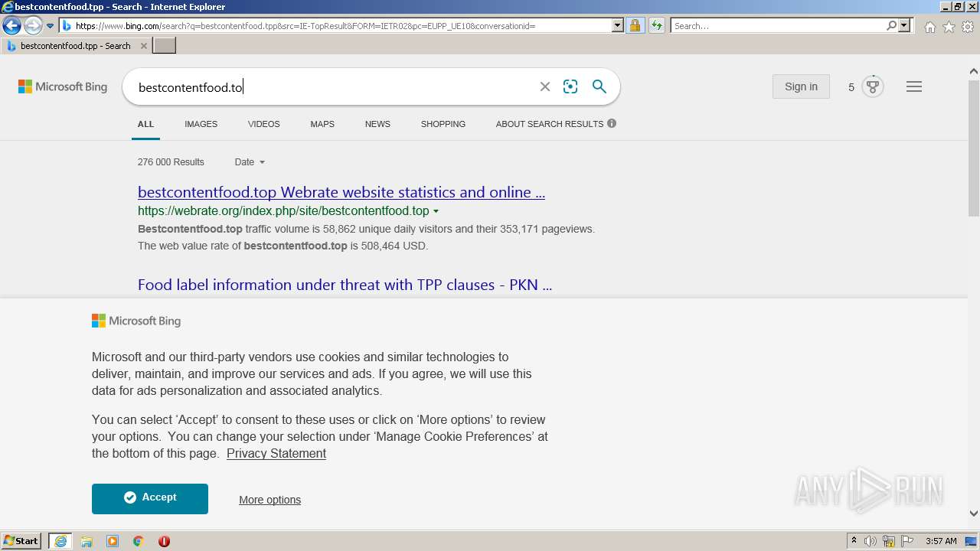Click the webrate.org green URL text

pyautogui.click(x=283, y=210)
